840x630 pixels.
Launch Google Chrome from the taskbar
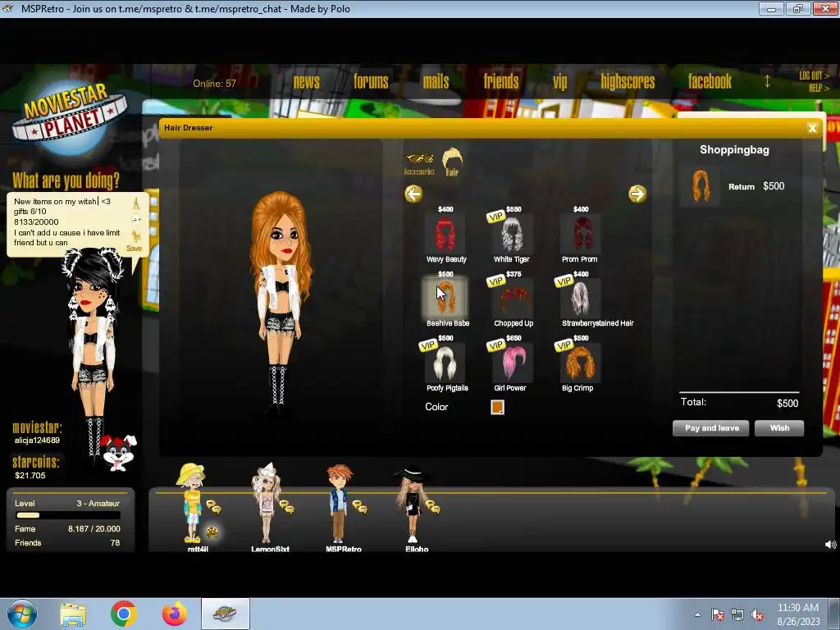(x=123, y=614)
